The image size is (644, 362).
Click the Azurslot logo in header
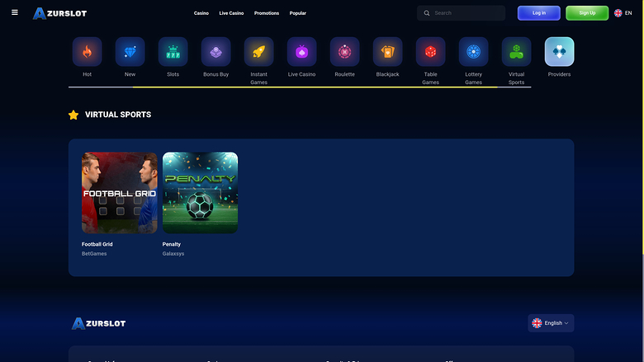(60, 13)
